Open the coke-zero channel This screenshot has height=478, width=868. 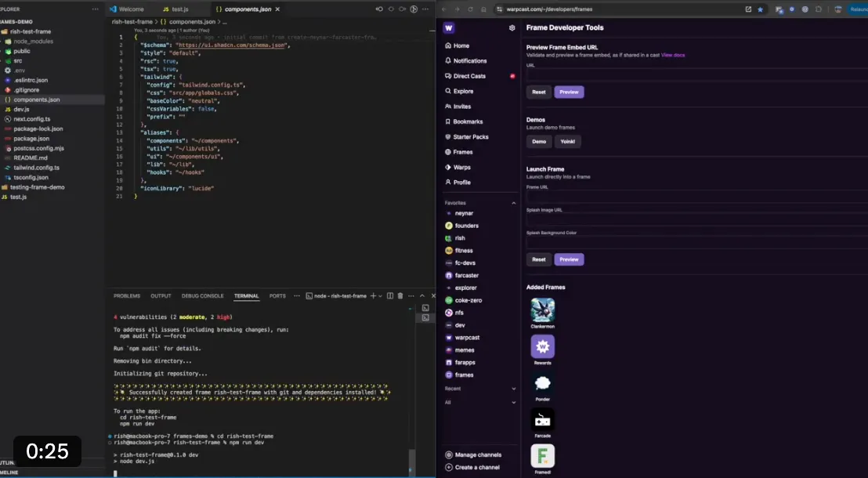click(463, 300)
